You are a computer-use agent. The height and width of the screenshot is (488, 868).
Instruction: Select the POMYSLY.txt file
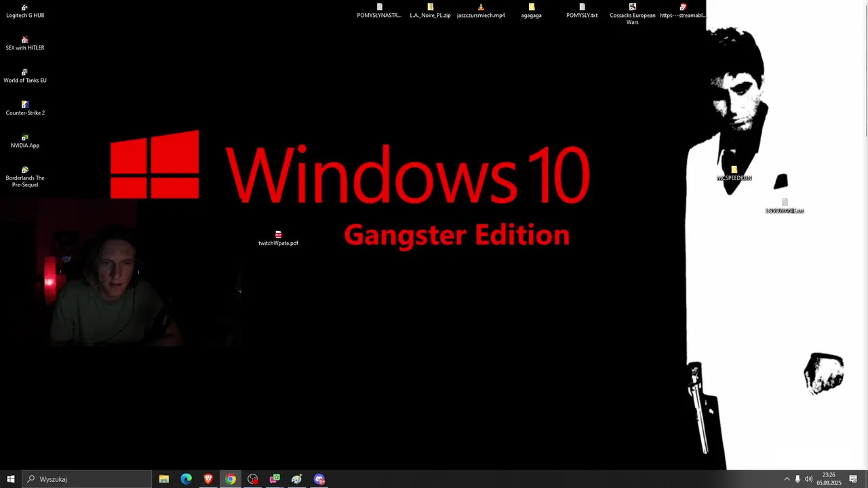pos(582,11)
